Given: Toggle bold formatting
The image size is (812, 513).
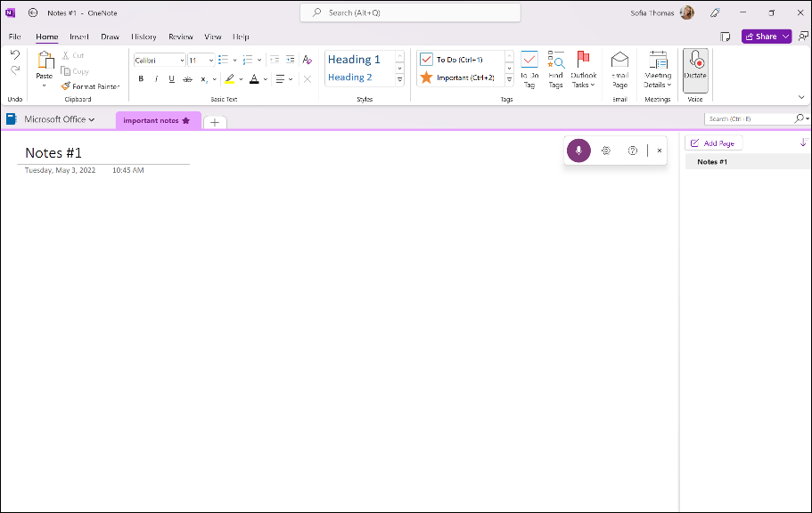Looking at the screenshot, I should 141,79.
